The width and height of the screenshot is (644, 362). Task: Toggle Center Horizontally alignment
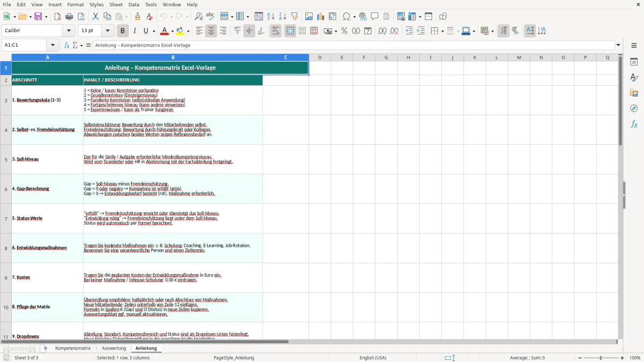211,31
